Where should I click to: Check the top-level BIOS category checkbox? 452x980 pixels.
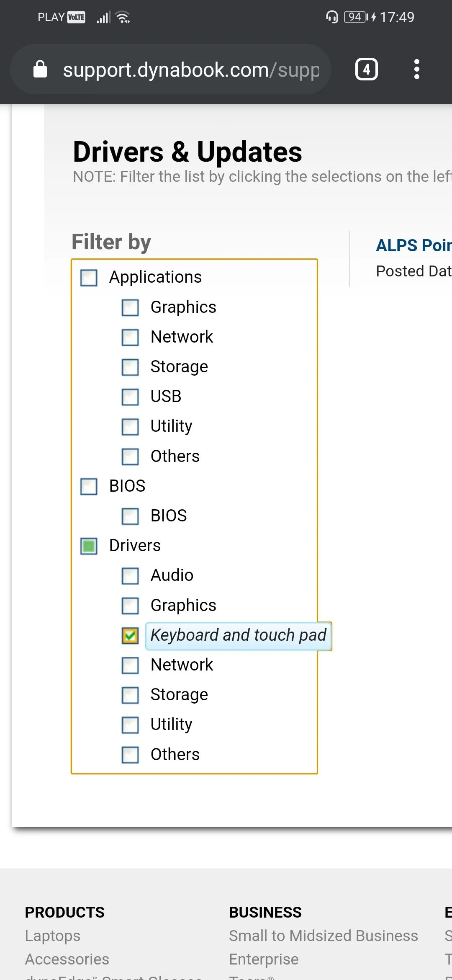(89, 487)
